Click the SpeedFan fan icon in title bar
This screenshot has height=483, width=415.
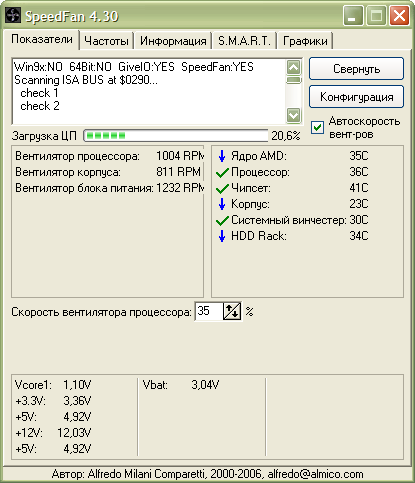13,15
